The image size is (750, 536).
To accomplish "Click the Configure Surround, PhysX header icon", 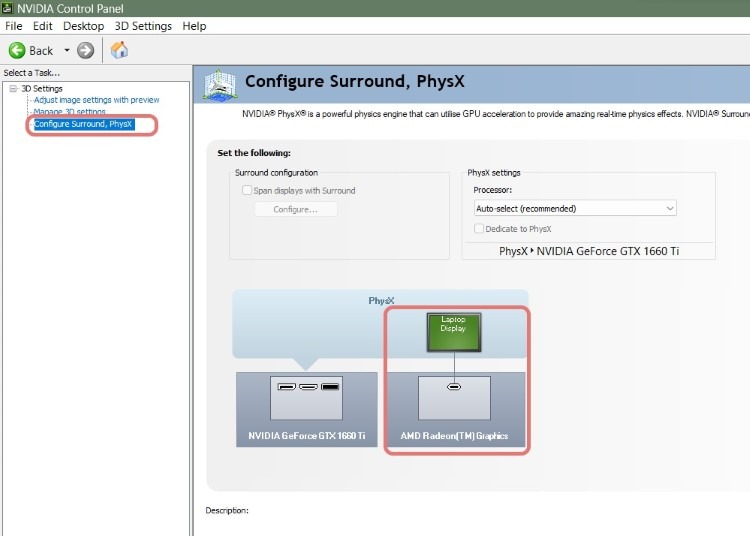I will tap(220, 85).
